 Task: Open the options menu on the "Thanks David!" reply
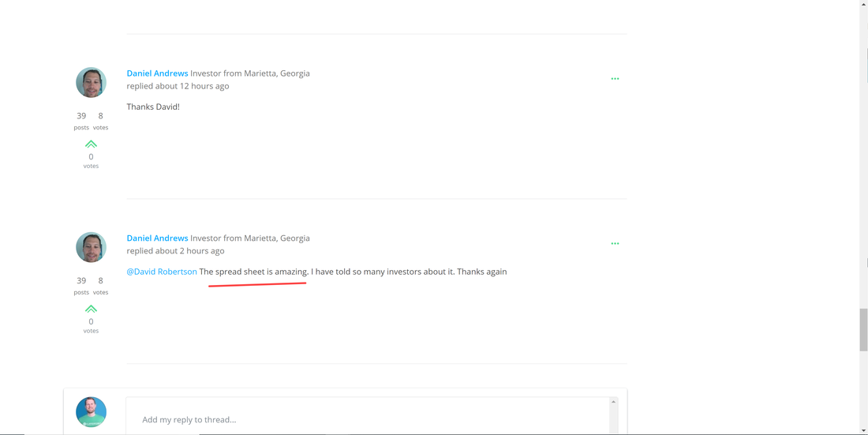615,79
